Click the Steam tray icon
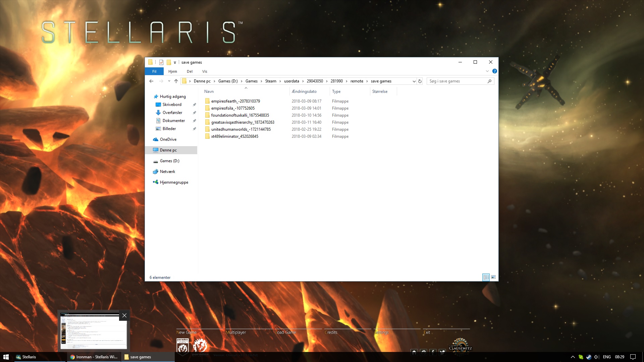The height and width of the screenshot is (362, 644). [589, 357]
